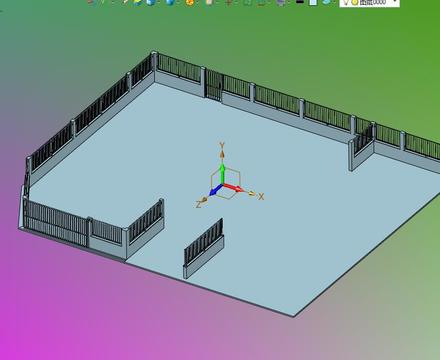Click the Z label handle on the triad
Viewport: 440px width, 360px height.
click(x=199, y=204)
